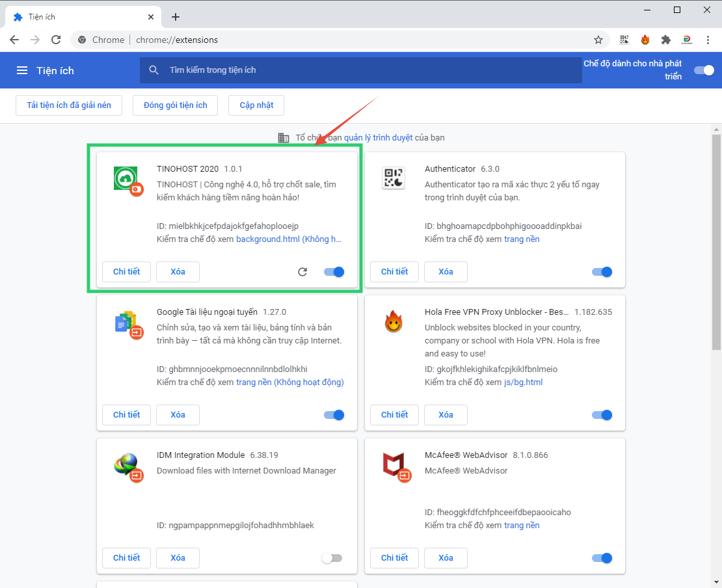Maximize the Chrome window

pyautogui.click(x=677, y=10)
